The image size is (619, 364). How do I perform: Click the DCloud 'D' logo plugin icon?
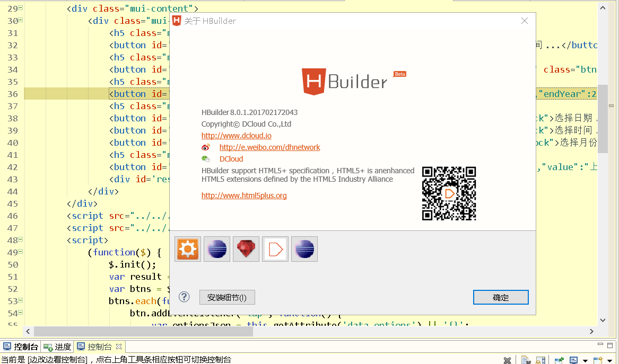coord(275,249)
